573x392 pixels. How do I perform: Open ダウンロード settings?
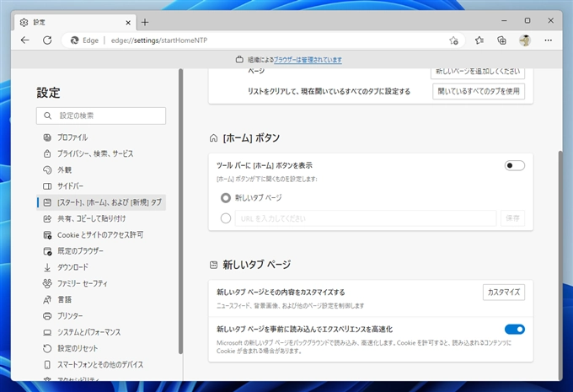102,267
